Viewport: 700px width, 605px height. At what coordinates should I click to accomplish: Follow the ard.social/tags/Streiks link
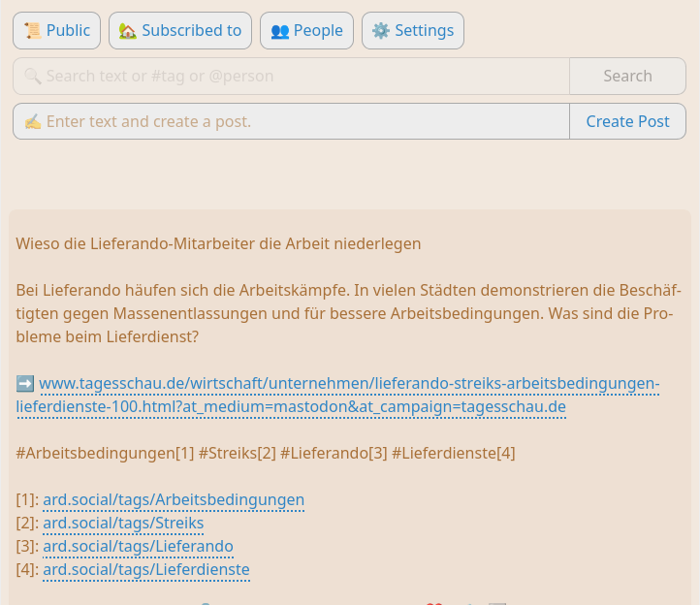pos(123,524)
